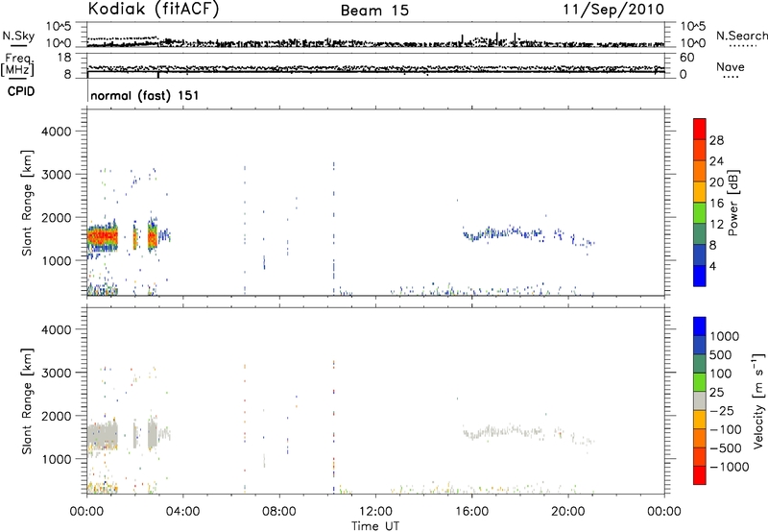
Task: Click the "18" frequency axis tick label
Action: point(64,58)
